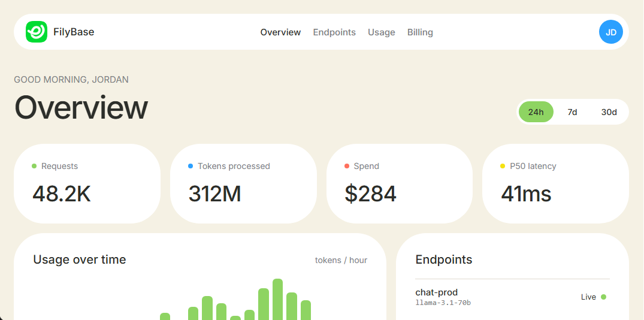Click the red dot beside Spend
The width and height of the screenshot is (644, 320).
pos(347,166)
